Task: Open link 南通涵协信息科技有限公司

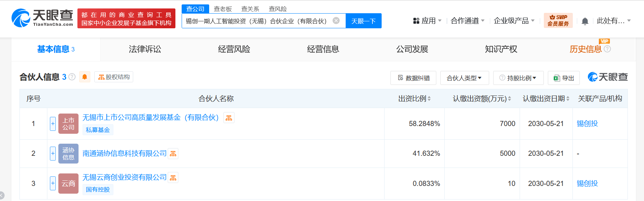Action: [124, 154]
